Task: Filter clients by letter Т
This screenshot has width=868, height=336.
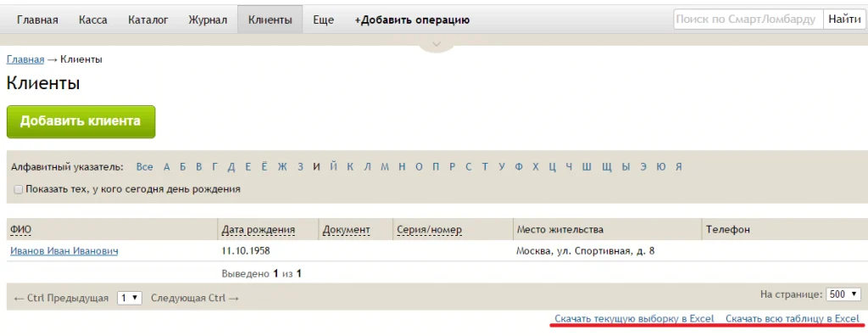Action: [485, 167]
